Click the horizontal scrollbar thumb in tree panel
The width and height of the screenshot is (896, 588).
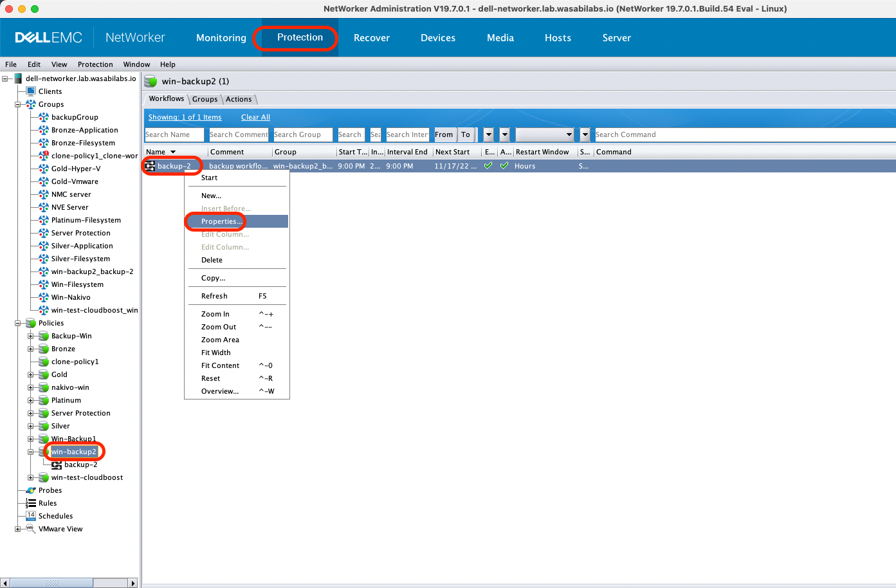51,583
